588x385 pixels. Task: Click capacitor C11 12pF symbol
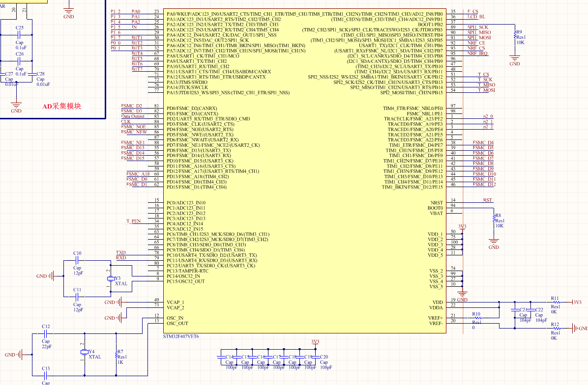click(x=77, y=297)
